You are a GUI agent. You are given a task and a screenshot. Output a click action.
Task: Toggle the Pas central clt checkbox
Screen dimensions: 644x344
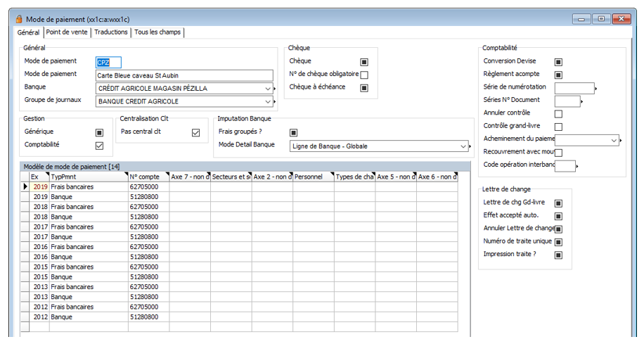tap(196, 132)
